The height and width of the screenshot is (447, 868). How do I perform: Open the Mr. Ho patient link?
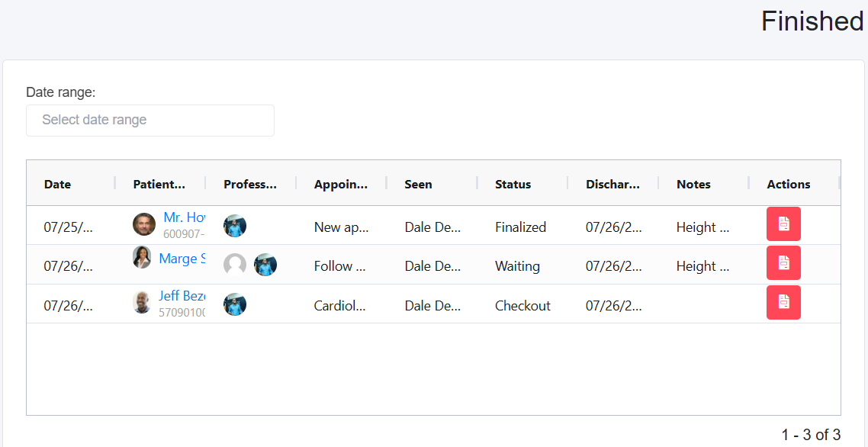coord(184,218)
